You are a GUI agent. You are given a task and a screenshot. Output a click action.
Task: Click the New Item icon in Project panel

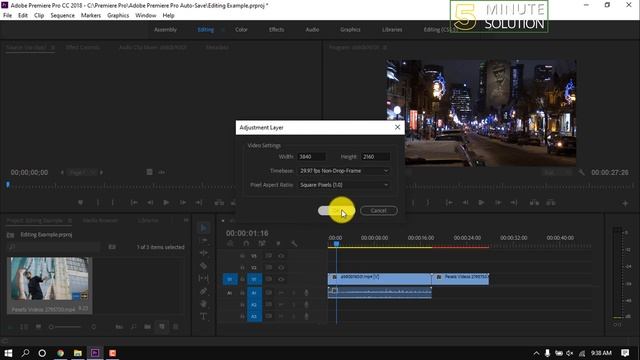162,327
